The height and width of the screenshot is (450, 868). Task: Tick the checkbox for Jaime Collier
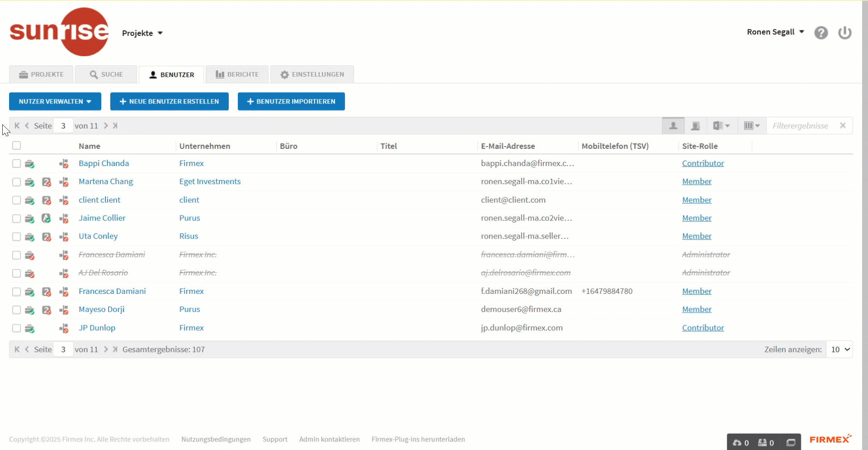click(17, 219)
